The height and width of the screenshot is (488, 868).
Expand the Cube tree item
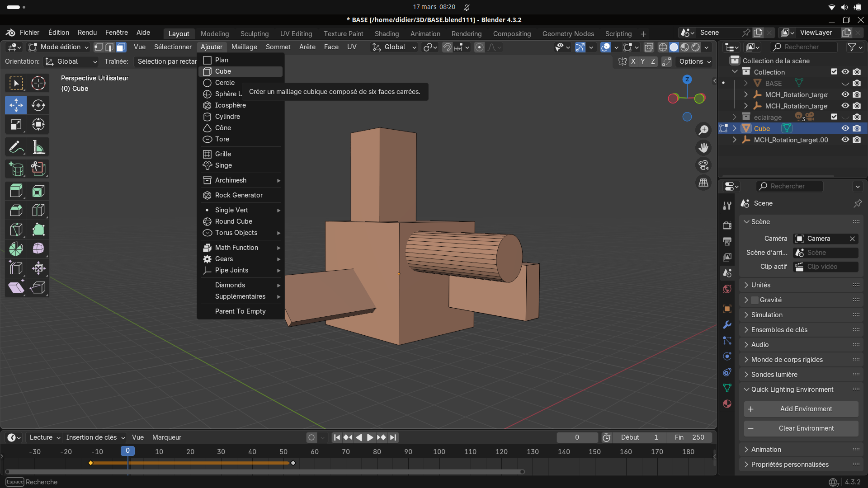[x=735, y=128]
